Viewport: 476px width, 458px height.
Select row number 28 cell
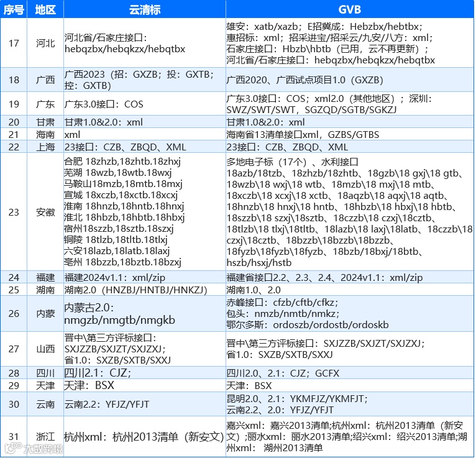pos(14,373)
